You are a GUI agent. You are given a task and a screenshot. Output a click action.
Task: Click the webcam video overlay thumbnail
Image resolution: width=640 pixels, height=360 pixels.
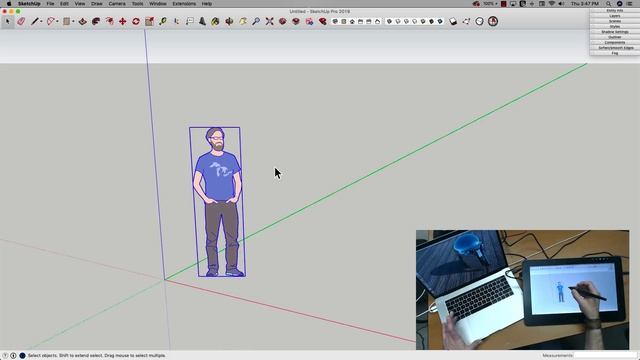[522, 290]
